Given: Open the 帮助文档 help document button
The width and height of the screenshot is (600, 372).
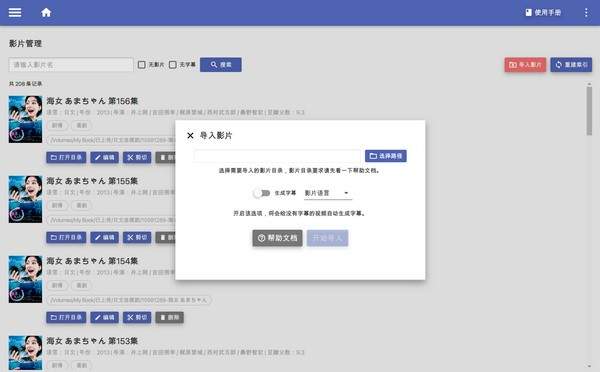Looking at the screenshot, I should pyautogui.click(x=277, y=238).
